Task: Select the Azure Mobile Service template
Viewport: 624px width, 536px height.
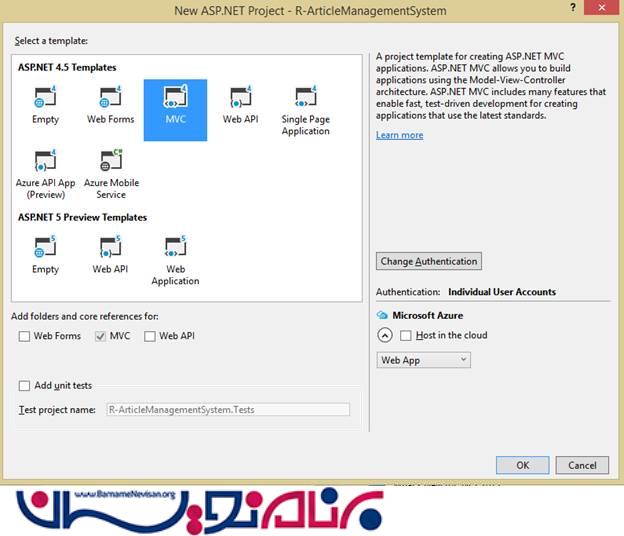Action: coord(111,163)
